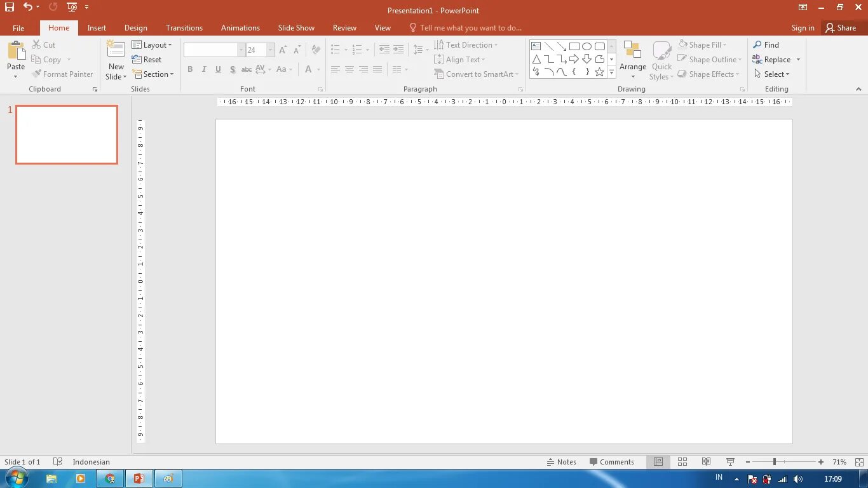The width and height of the screenshot is (868, 488).
Task: Switch to the Design tab
Action: [x=135, y=28]
